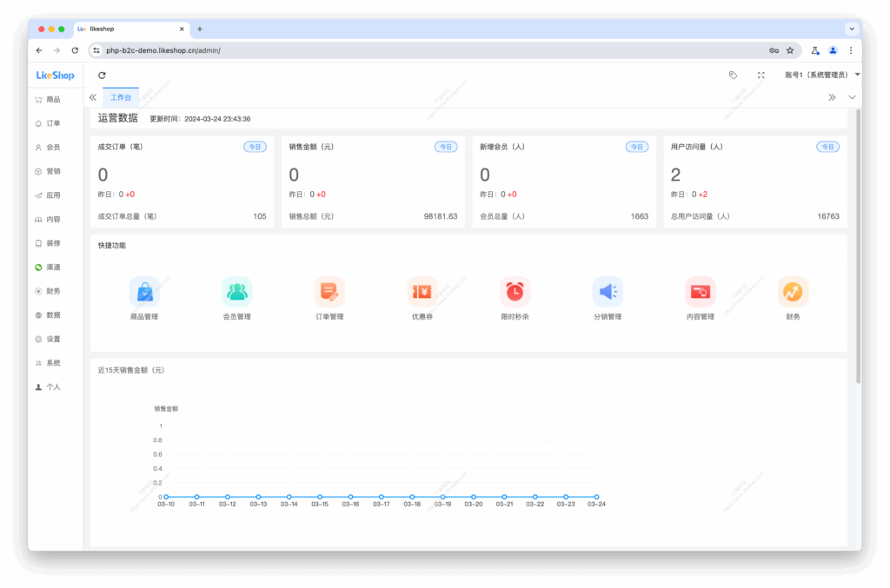Screen dimensions: 890x588
Task: Select the 03-17 point on the sales chart
Action: click(x=380, y=496)
